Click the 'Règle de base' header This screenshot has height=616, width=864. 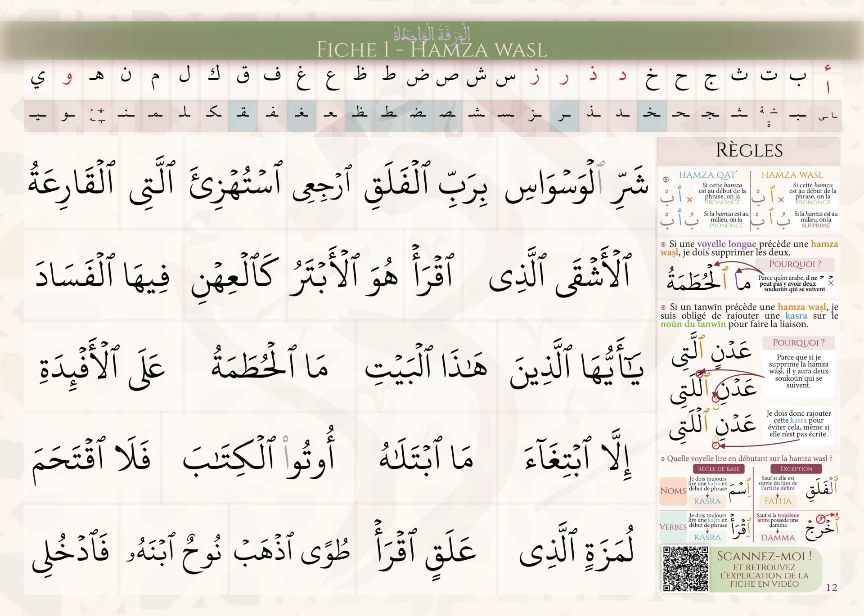pos(719,469)
